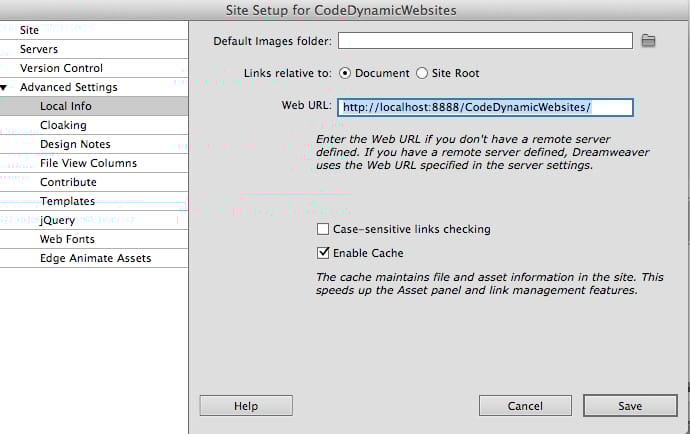This screenshot has width=690, height=434.
Task: Open Edge Animate Assets settings
Action: click(x=94, y=258)
